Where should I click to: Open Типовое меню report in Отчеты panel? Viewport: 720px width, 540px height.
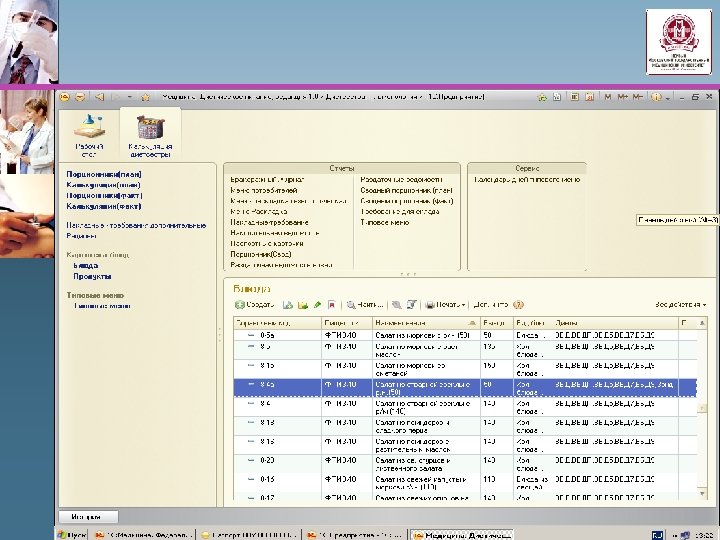pos(385,222)
